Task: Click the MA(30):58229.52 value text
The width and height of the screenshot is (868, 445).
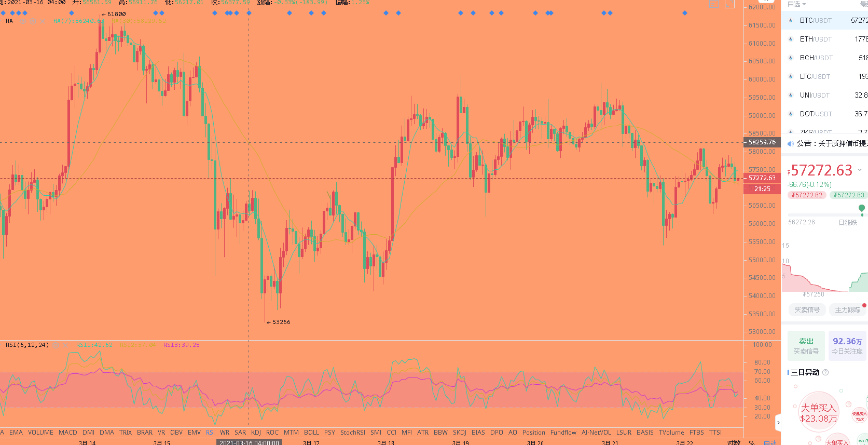Action: click(139, 21)
